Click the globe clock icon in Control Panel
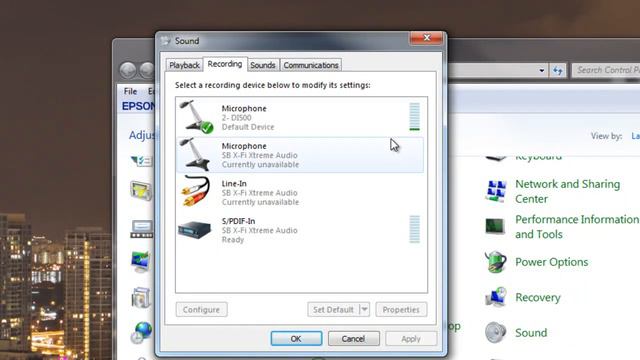The image size is (640, 360). pos(141,332)
